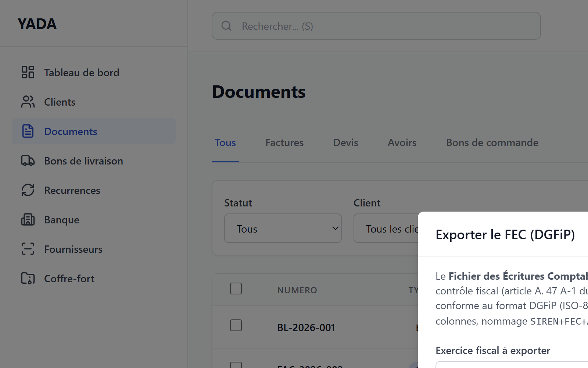Click the search magnifier icon
Screen dimensions: 588x368
[226, 26]
